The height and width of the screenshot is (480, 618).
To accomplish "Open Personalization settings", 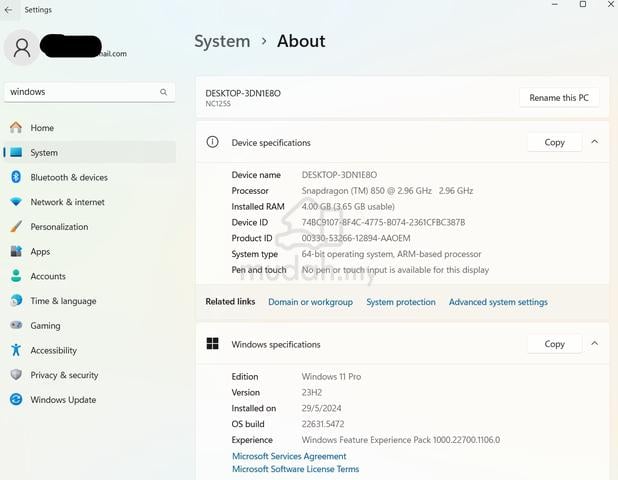I will [x=89, y=227].
